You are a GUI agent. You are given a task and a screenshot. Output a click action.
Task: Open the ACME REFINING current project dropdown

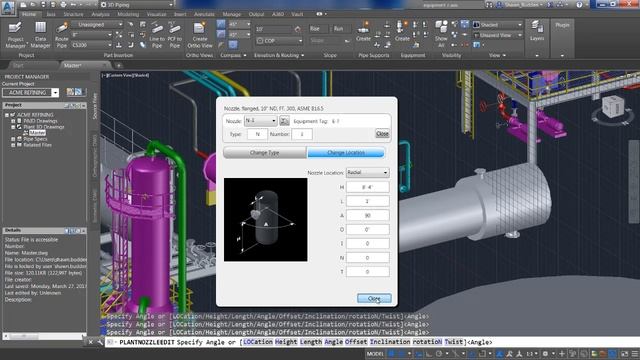[x=31, y=93]
